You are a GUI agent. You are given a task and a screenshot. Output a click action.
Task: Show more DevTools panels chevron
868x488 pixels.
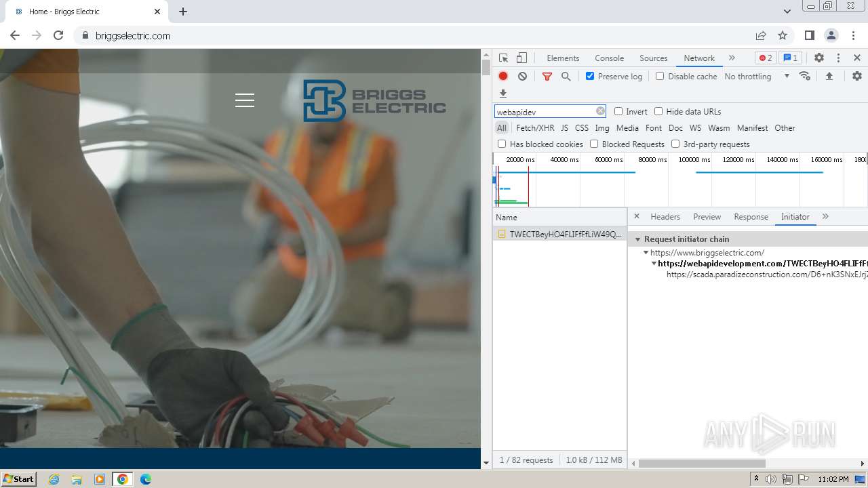click(732, 58)
